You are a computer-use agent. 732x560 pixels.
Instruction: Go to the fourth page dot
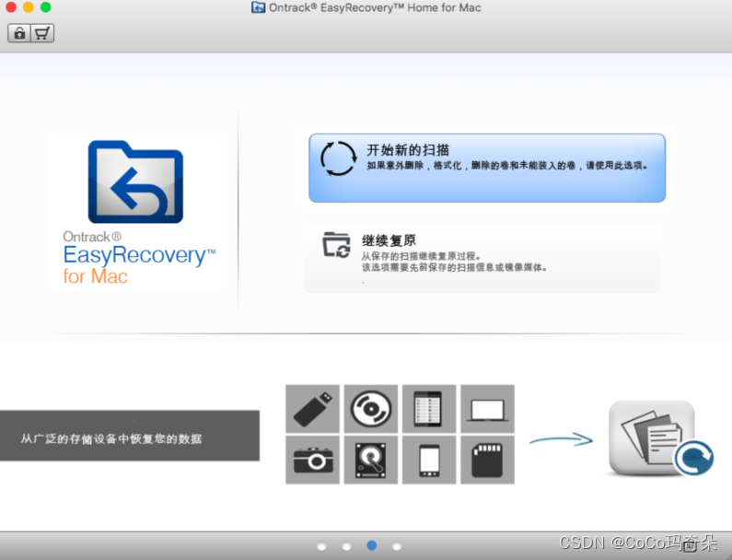pyautogui.click(x=396, y=546)
